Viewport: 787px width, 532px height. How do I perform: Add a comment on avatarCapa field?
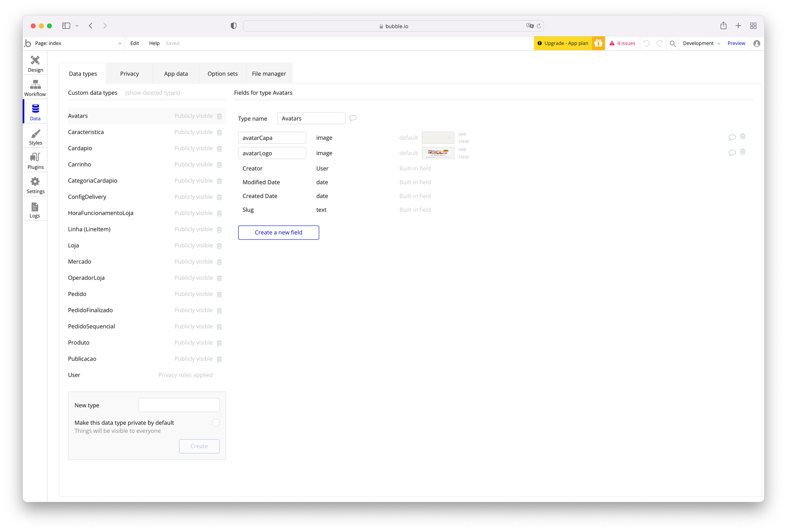point(732,137)
